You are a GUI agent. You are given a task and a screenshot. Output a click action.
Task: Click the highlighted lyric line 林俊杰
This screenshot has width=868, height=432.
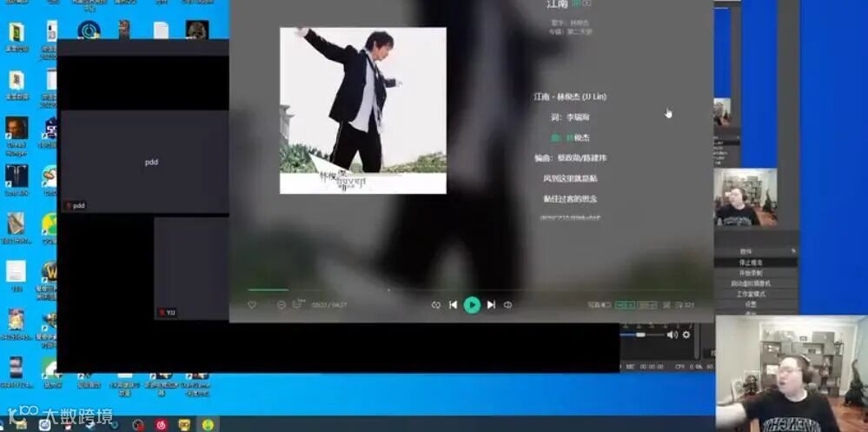click(x=570, y=138)
